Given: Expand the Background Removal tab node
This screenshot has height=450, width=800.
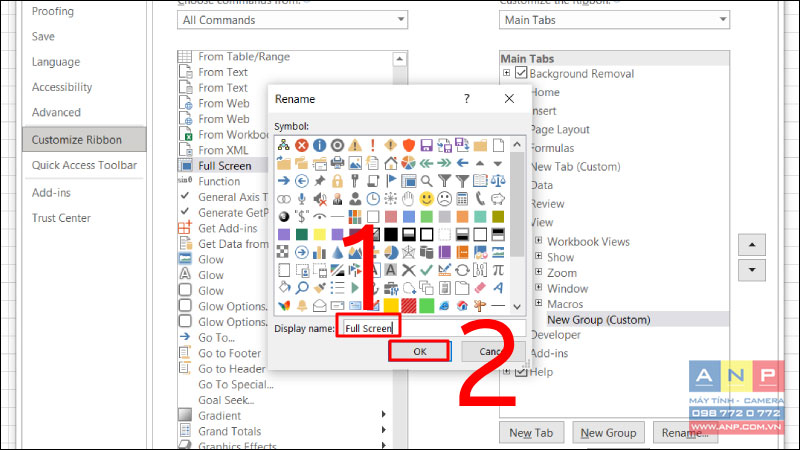Looking at the screenshot, I should pos(506,73).
